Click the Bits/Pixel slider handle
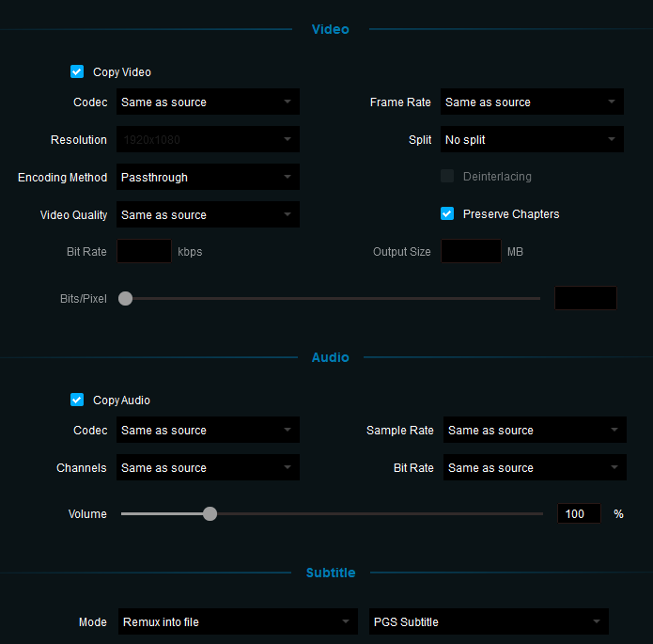 (x=125, y=298)
